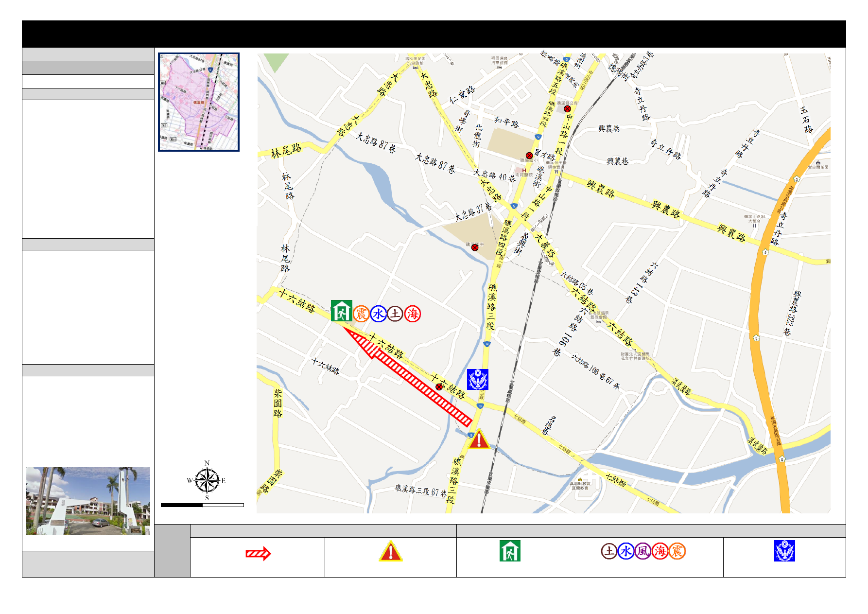Click the 化龍街 street label
Image resolution: width=868 pixels, height=614 pixels.
(478, 136)
